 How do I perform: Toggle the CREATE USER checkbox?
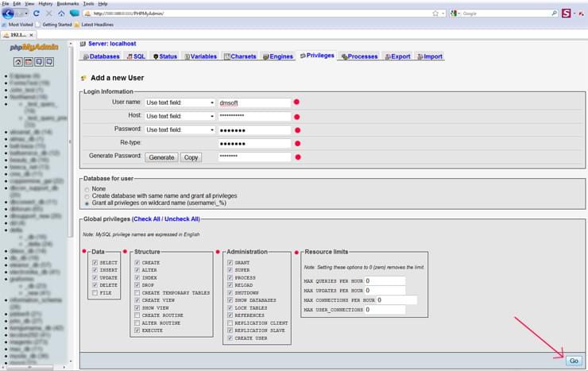(x=230, y=338)
